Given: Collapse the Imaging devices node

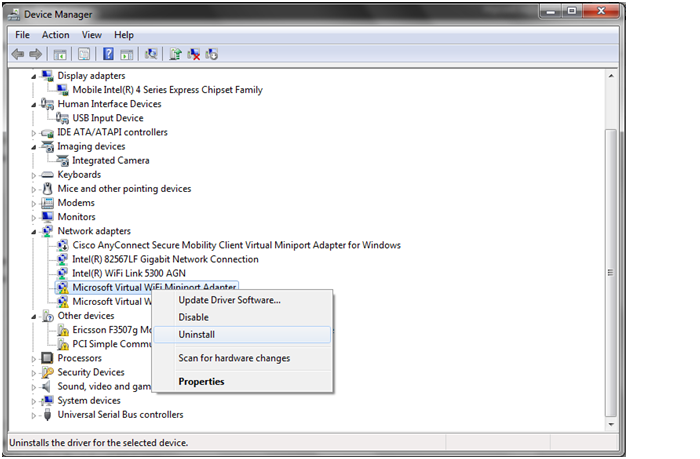Looking at the screenshot, I should 34,147.
